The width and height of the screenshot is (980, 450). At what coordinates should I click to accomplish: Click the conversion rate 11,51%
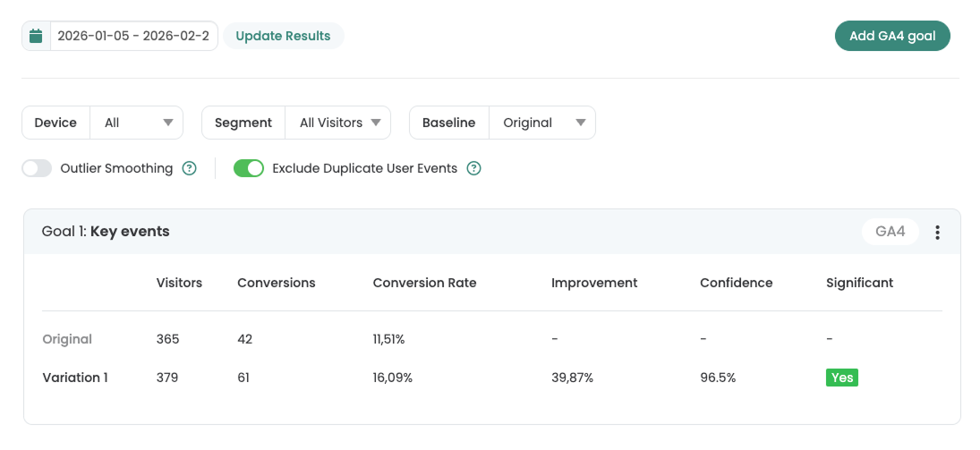click(x=388, y=339)
